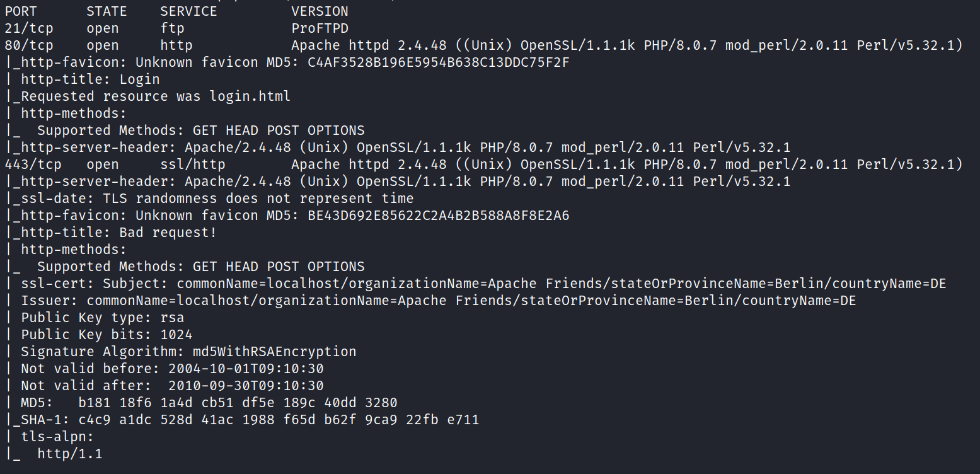Click the ProFTPD version text

tap(320, 28)
